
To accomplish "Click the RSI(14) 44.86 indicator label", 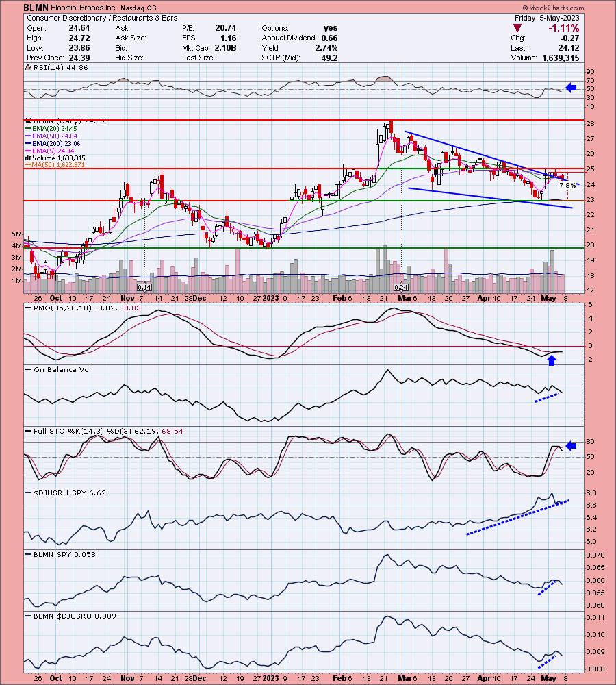I will point(57,67).
